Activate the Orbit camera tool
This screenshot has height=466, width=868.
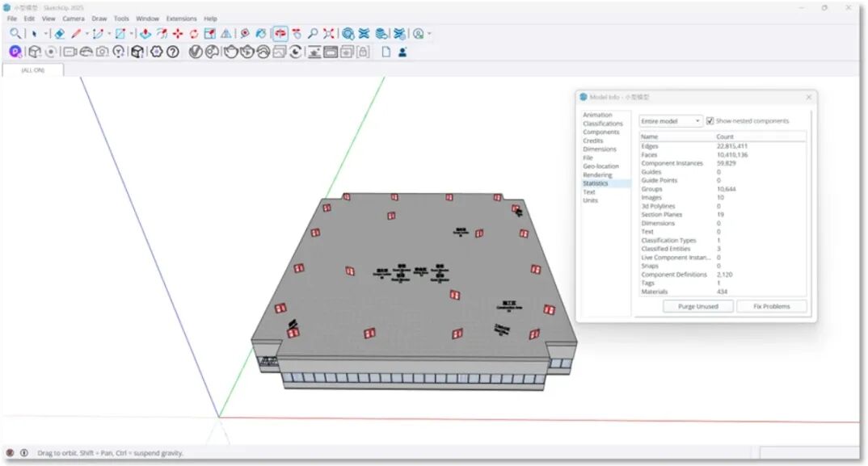point(280,34)
